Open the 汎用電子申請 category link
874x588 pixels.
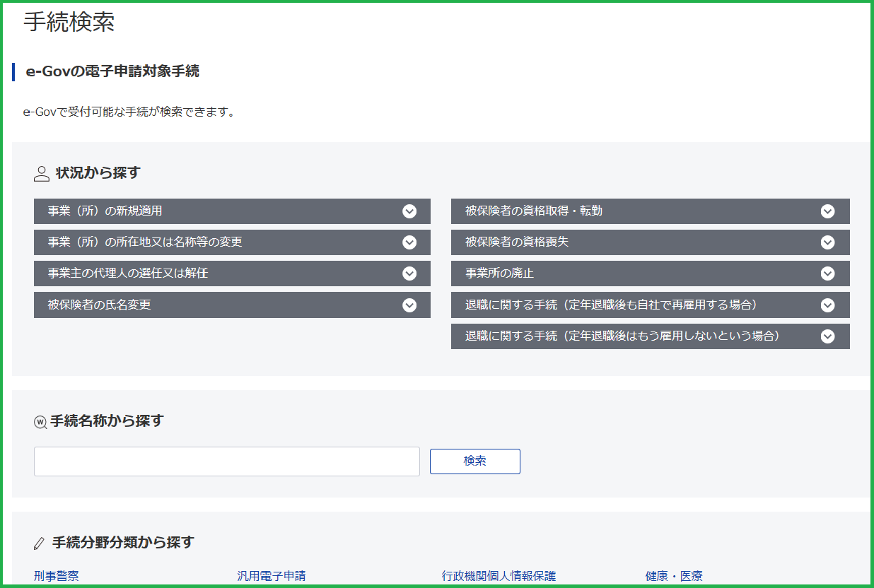point(272,576)
